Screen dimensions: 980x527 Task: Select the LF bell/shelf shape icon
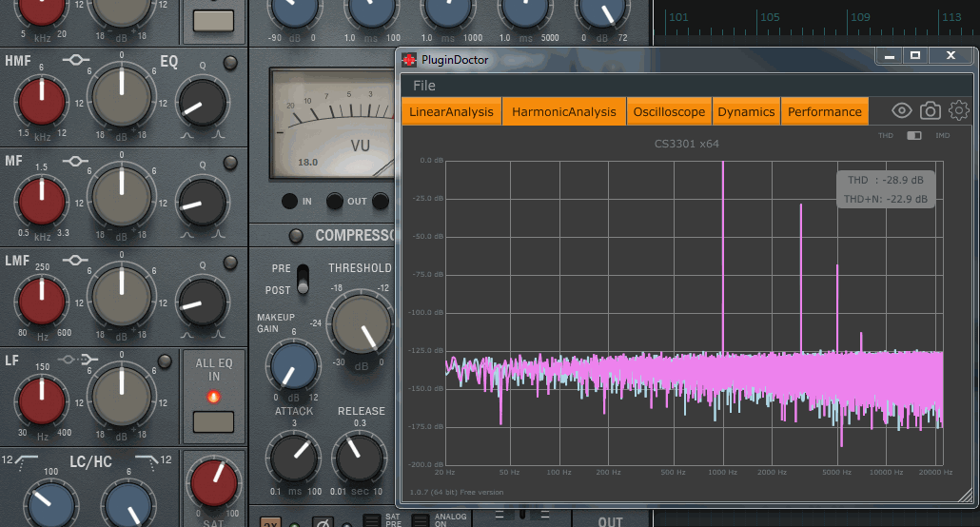tap(79, 360)
